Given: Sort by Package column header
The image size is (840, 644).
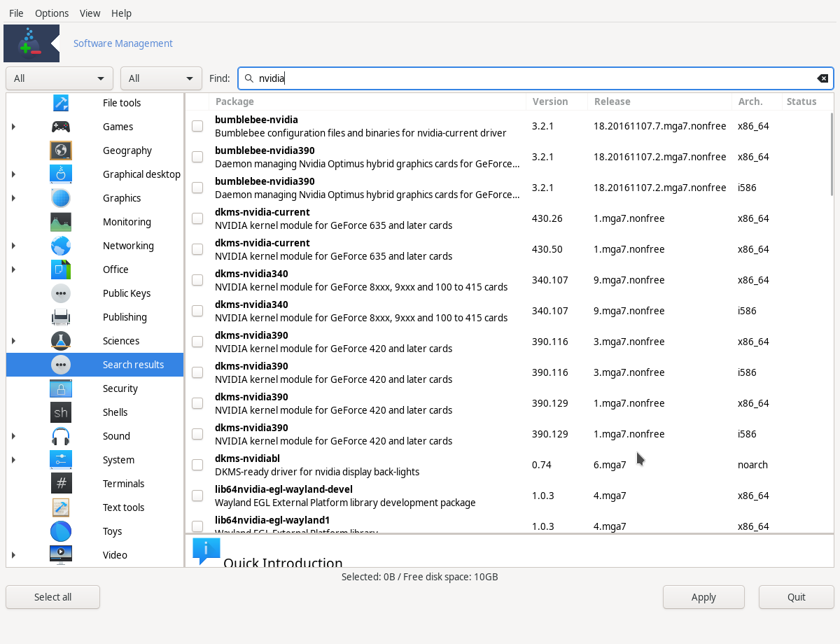Looking at the screenshot, I should (367, 101).
